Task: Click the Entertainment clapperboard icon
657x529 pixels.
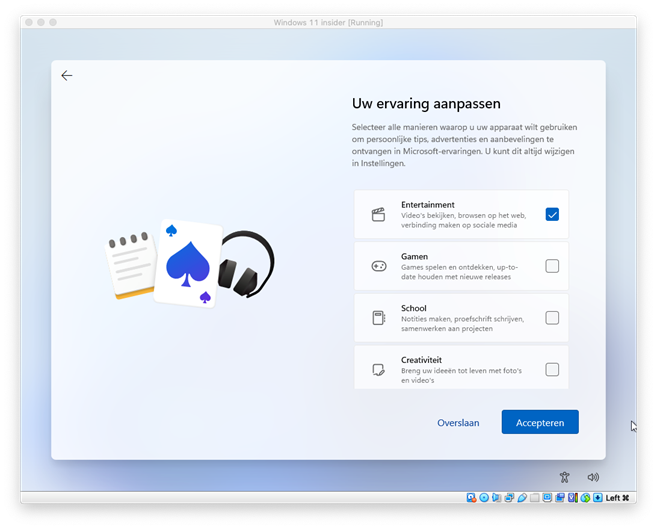Action: [x=378, y=214]
